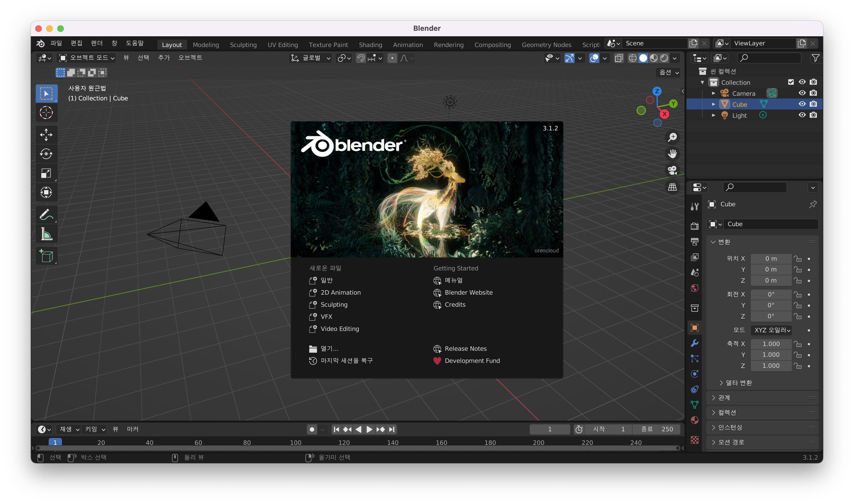The width and height of the screenshot is (854, 504).
Task: Open the Render properties tab
Action: pos(695,226)
